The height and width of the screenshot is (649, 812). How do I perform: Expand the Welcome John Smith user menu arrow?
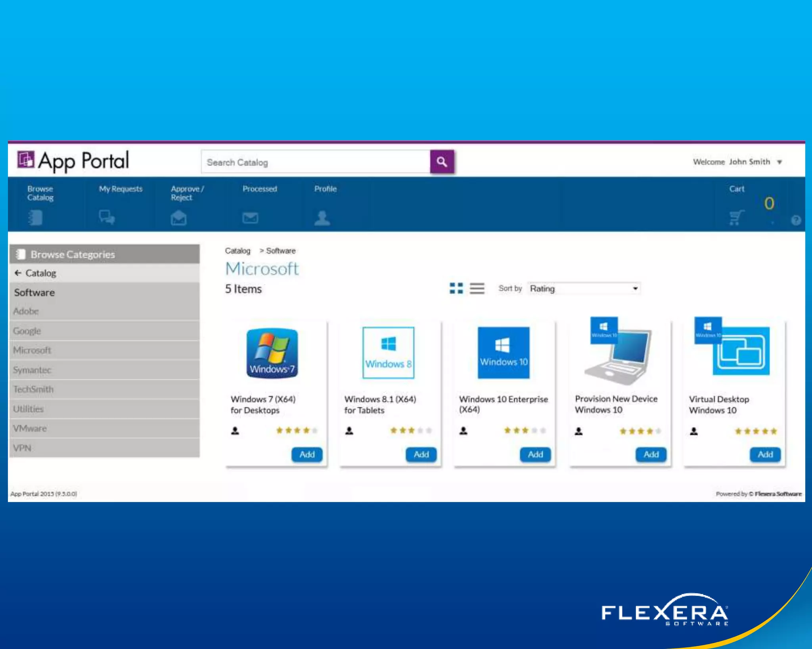click(779, 162)
